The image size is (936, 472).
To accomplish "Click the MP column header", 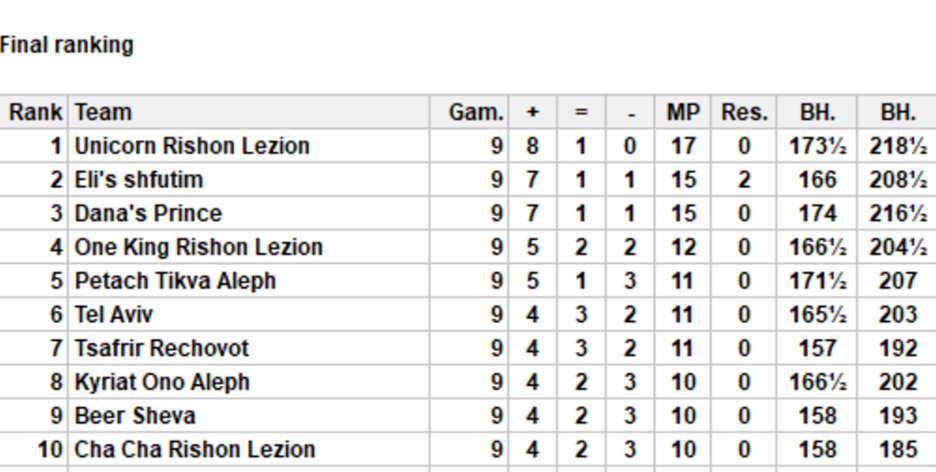I will [683, 112].
